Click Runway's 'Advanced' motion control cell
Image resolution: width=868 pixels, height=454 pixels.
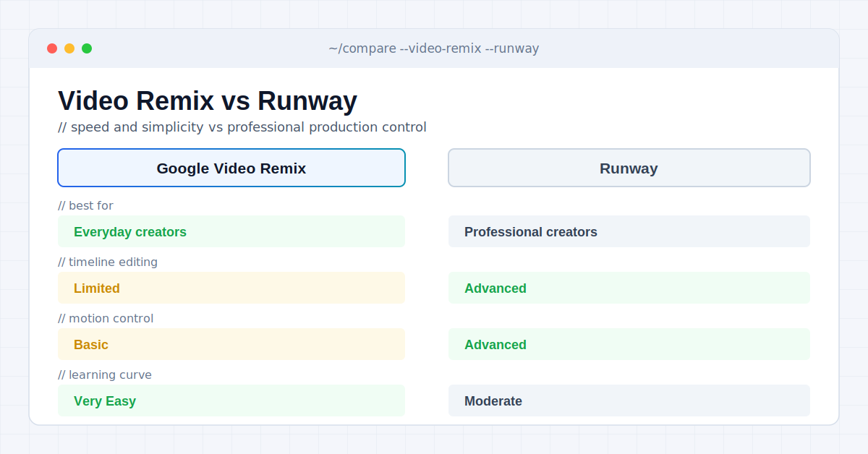point(629,344)
